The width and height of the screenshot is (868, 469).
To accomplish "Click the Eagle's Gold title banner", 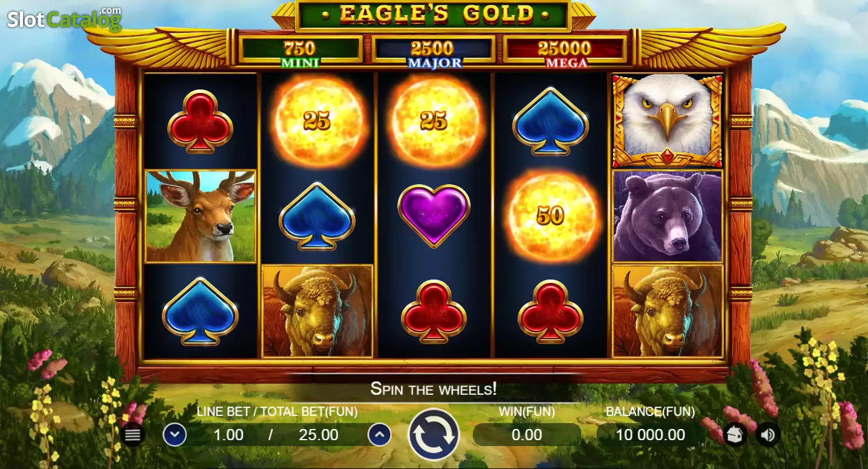I will (x=433, y=15).
